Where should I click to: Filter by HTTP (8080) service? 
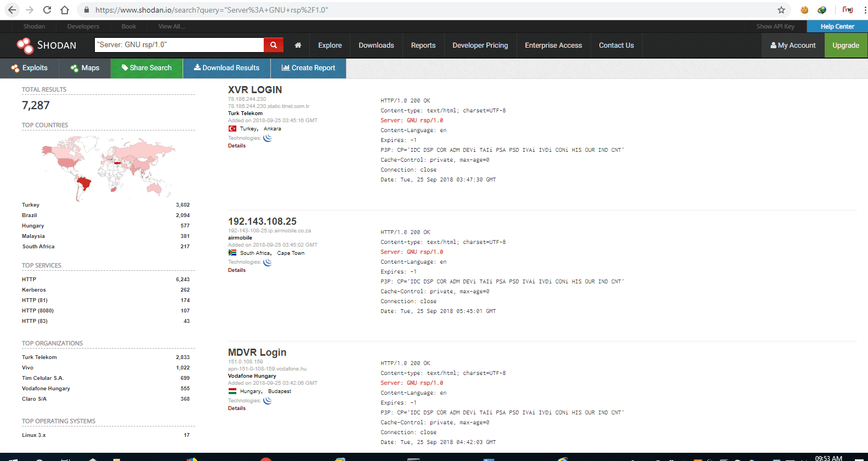(x=38, y=311)
